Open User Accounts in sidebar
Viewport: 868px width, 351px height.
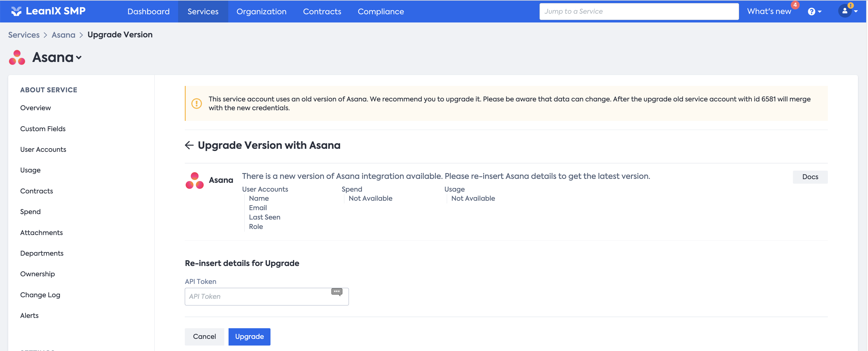tap(43, 149)
